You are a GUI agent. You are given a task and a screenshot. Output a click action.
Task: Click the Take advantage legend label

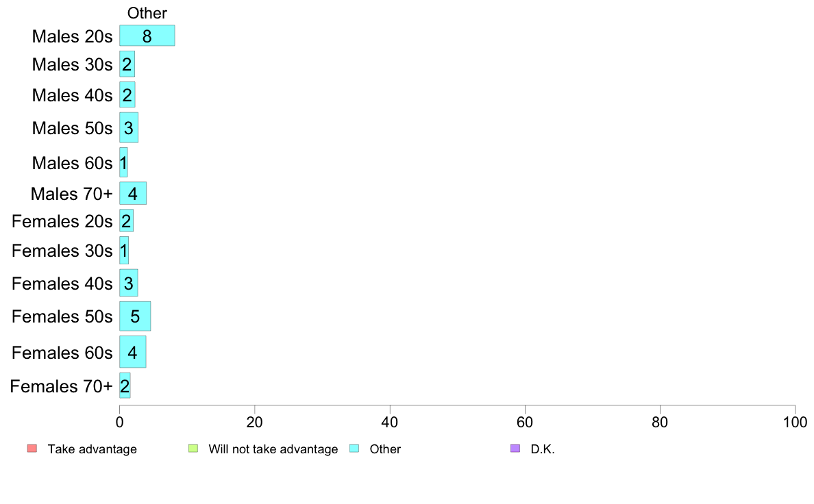point(92,449)
